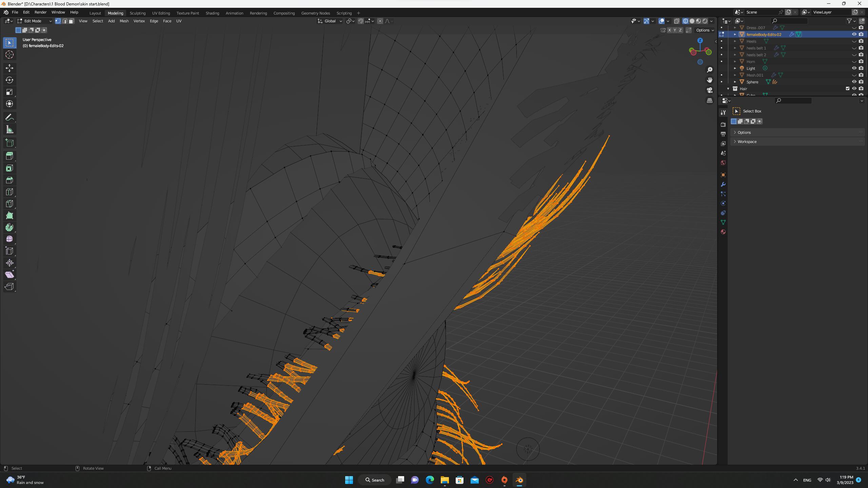This screenshot has width=868, height=488.
Task: Select the Spin tool
Action: (x=9, y=227)
